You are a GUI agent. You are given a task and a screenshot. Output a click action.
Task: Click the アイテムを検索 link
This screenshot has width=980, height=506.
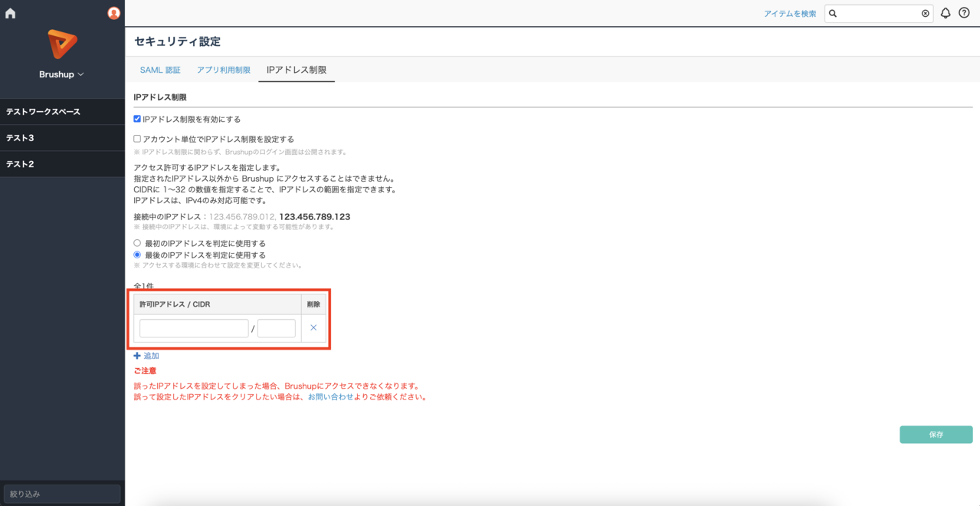(x=790, y=13)
